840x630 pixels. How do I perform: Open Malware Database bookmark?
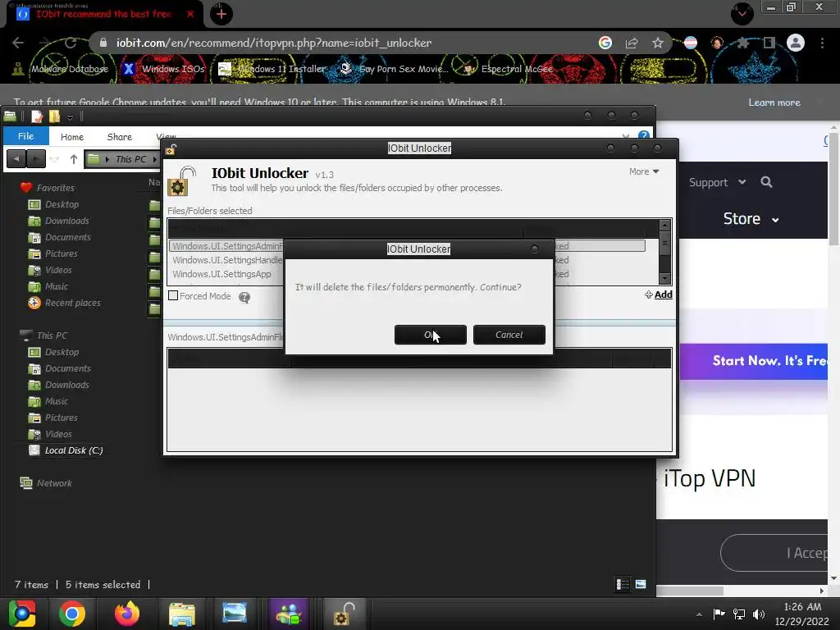click(x=61, y=69)
